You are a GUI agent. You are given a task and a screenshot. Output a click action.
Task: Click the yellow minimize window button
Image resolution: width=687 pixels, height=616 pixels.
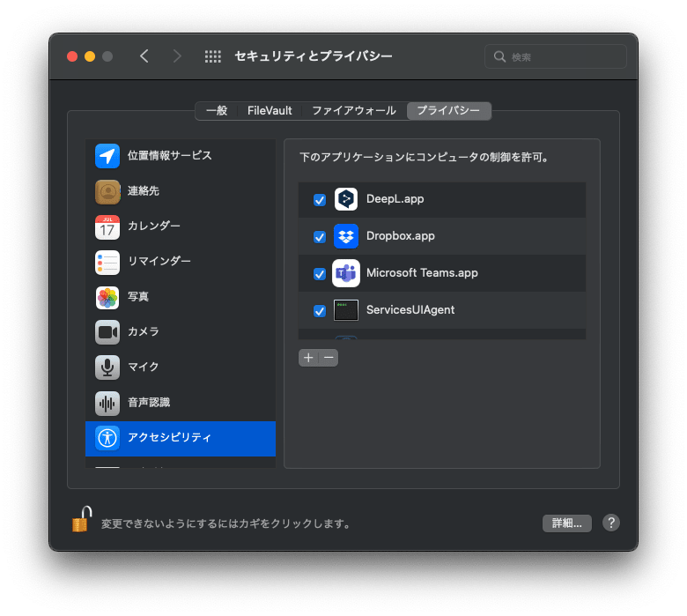point(90,56)
